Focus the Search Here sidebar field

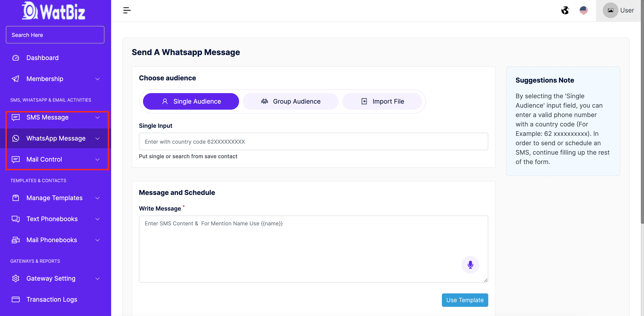(55, 35)
